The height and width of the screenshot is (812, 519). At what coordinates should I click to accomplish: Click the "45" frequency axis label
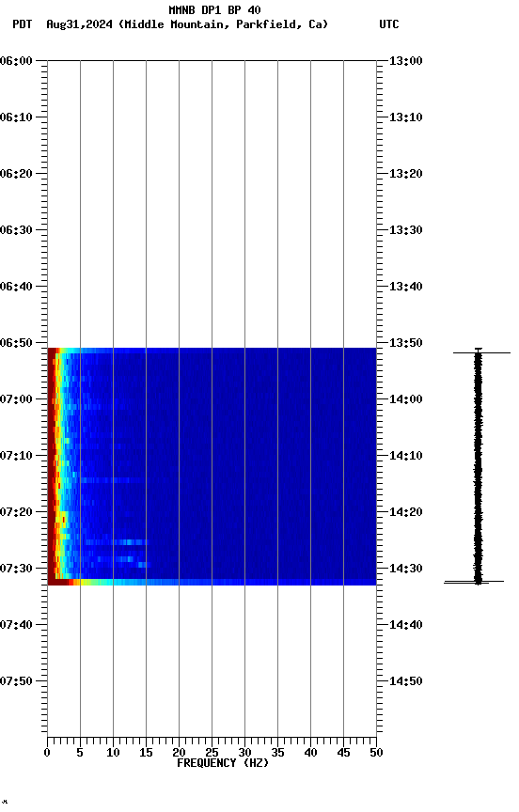tap(343, 753)
